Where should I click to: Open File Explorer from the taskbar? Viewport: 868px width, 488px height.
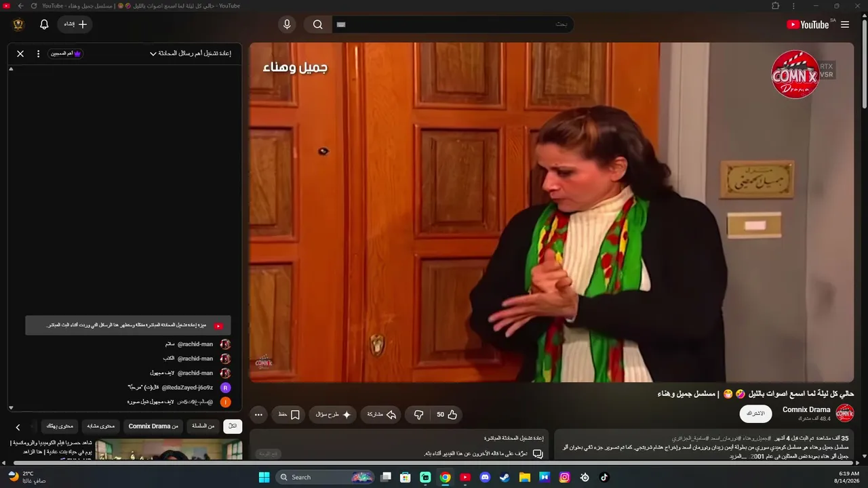tap(525, 477)
